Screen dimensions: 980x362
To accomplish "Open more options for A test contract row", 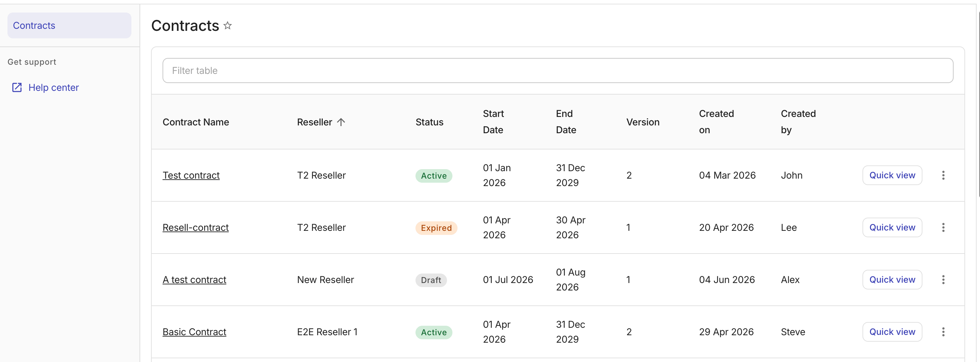I will click(943, 279).
